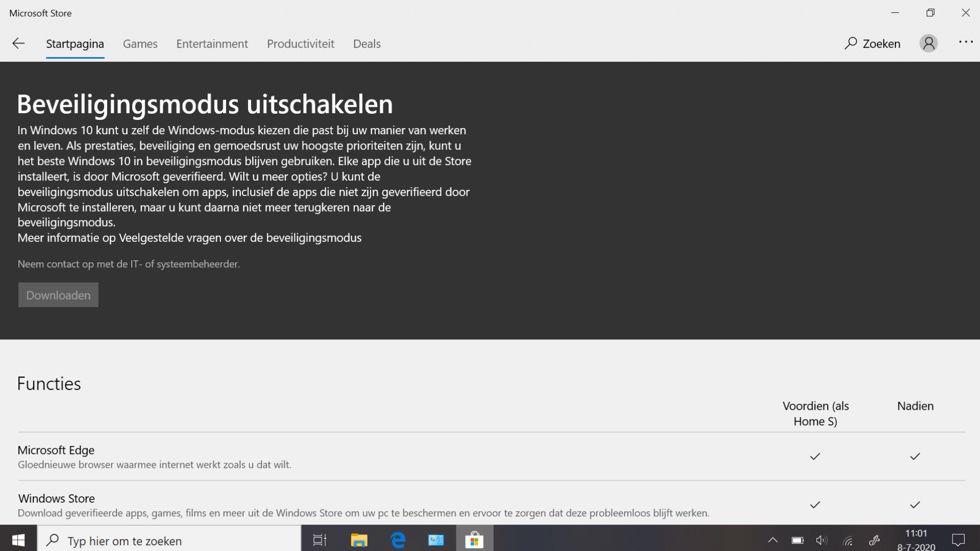Open Task View in the taskbar
Screen dimensions: 980x551
tap(320, 540)
